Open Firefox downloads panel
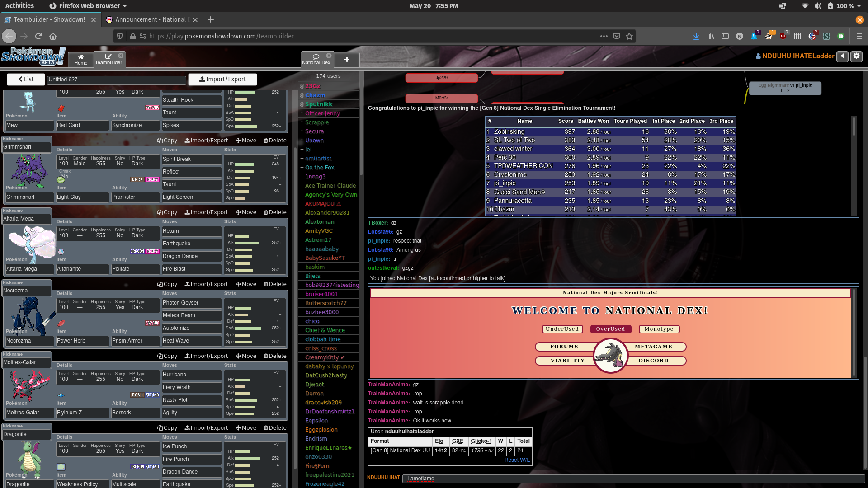 tap(696, 36)
